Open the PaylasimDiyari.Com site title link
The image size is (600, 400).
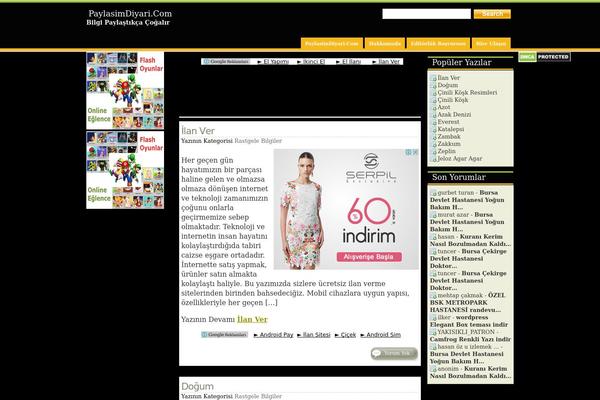coord(130,14)
